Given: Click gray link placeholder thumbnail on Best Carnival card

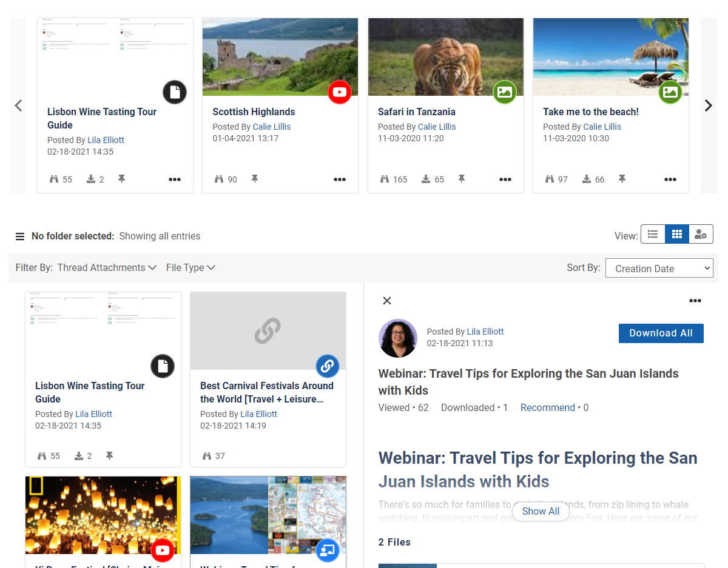Looking at the screenshot, I should tap(268, 331).
